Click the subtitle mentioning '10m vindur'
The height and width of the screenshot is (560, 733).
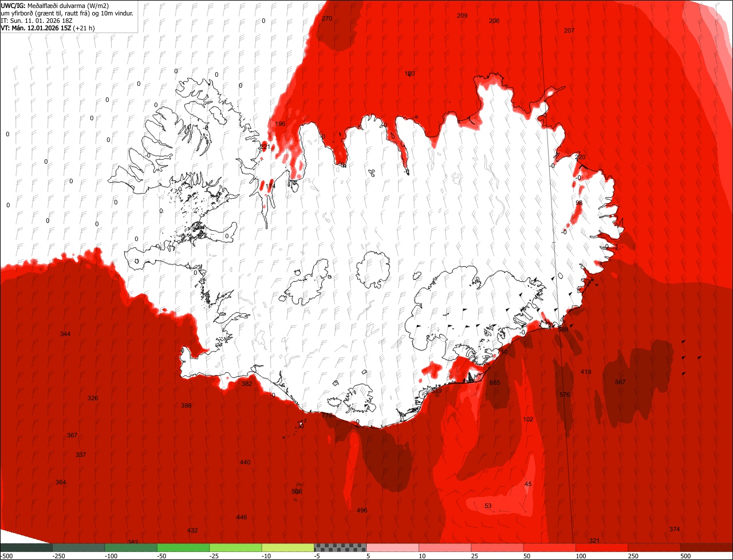coord(68,13)
